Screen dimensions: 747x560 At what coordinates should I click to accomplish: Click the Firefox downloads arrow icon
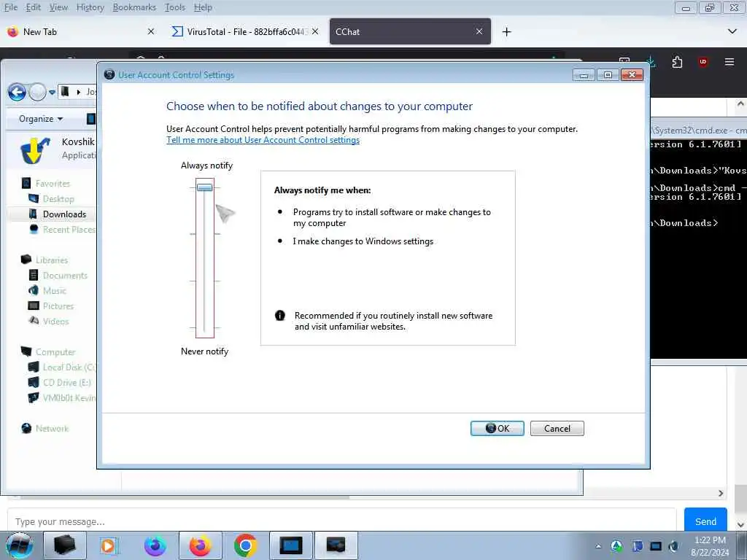pos(651,61)
